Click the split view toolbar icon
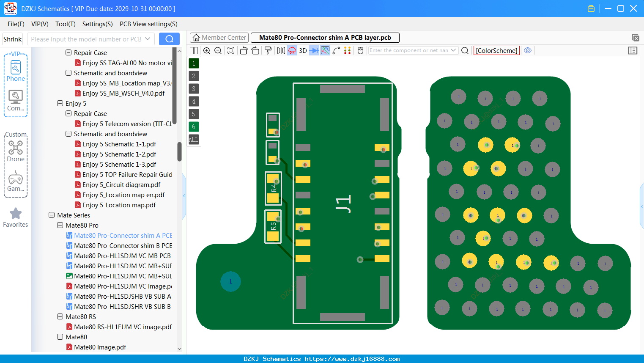The height and width of the screenshot is (363, 644). coord(194,51)
